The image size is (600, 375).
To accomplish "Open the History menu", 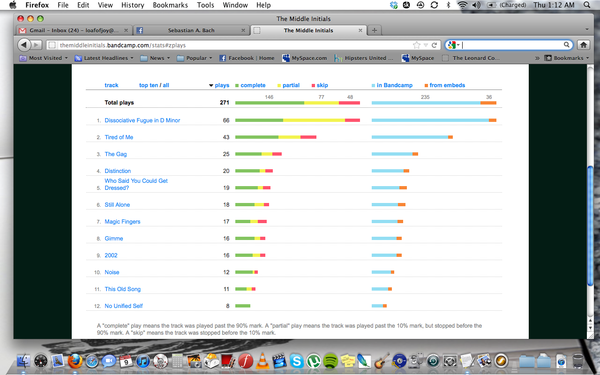I will pos(132,5).
